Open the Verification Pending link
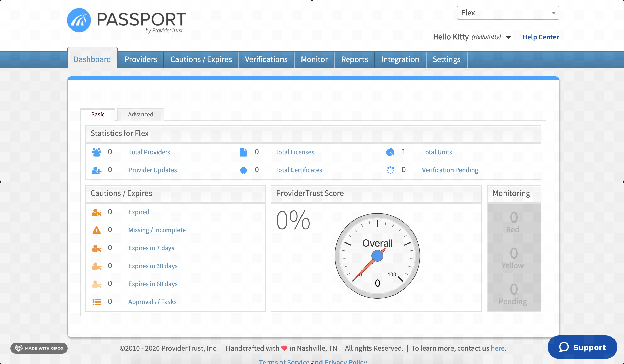The height and width of the screenshot is (364, 624). coord(450,170)
